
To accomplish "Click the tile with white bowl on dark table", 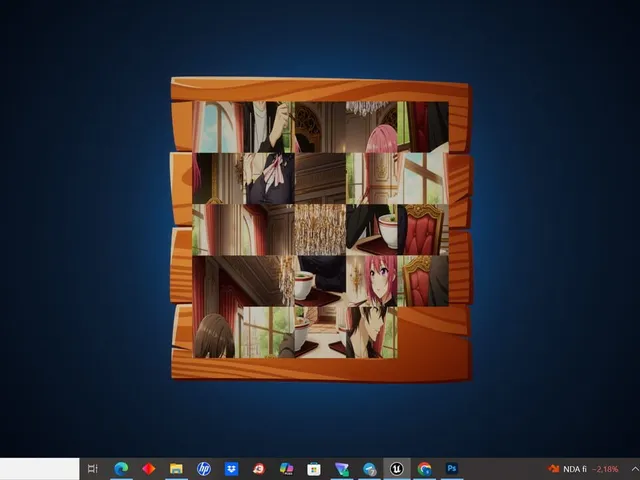I will tap(371, 230).
